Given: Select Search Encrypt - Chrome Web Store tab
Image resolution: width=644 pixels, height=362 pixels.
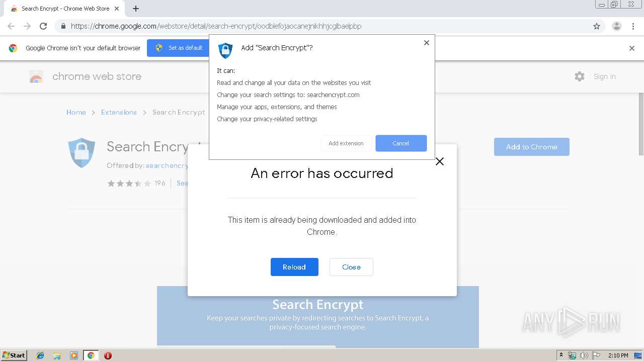Looking at the screenshot, I should click(x=64, y=9).
